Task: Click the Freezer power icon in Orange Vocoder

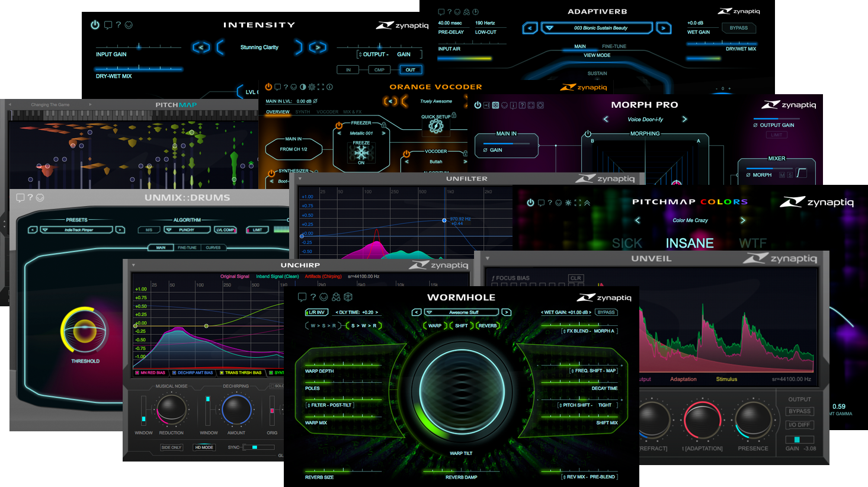Action: click(339, 126)
